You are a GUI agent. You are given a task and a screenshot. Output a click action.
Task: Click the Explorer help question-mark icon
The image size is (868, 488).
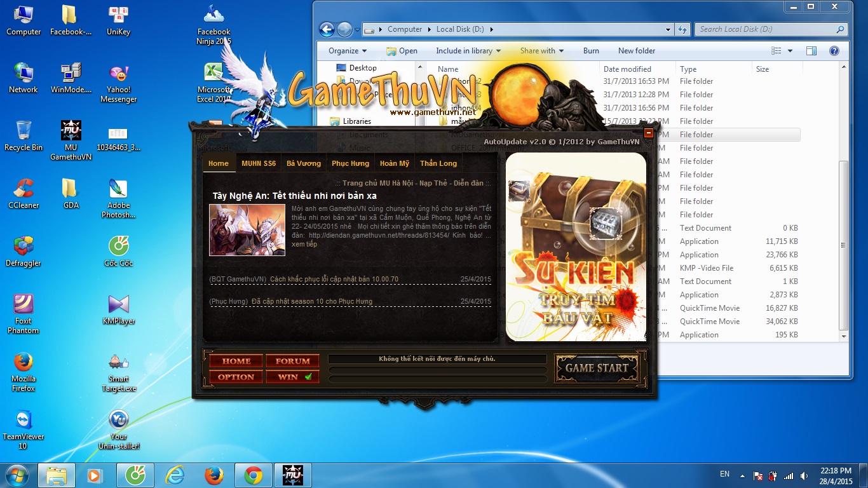click(834, 51)
